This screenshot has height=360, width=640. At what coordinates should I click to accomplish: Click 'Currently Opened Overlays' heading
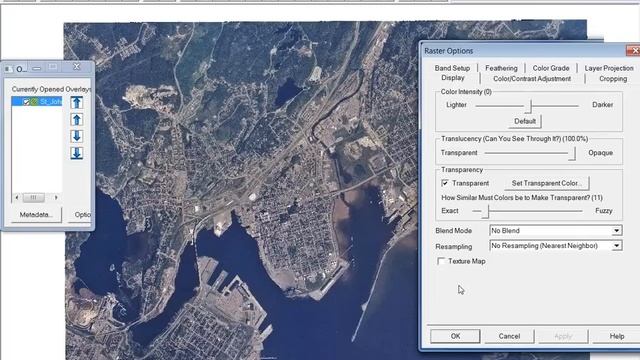click(51, 89)
